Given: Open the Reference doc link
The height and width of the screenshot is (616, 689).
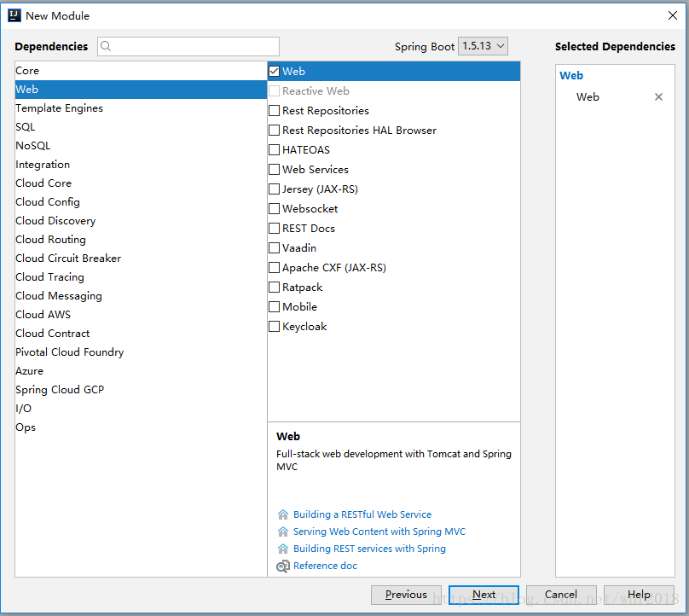Looking at the screenshot, I should 325,566.
